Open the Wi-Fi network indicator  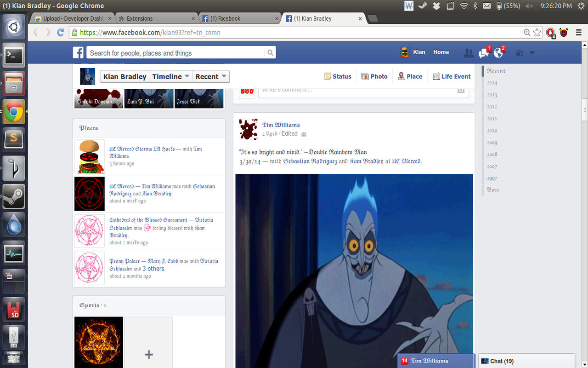coord(464,6)
